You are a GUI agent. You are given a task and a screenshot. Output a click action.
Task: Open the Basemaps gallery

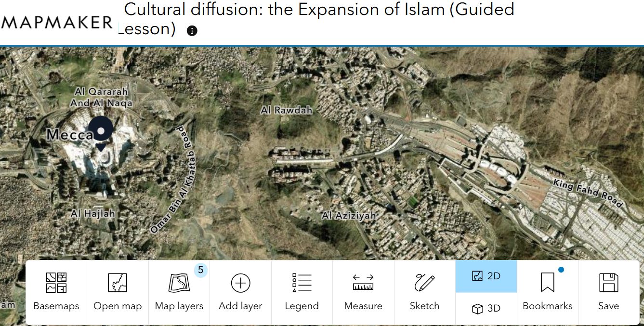pos(56,292)
